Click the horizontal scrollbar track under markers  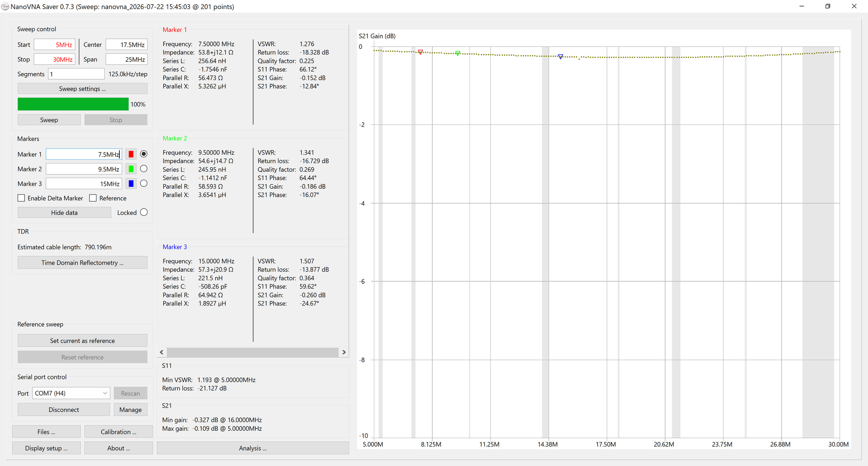[x=253, y=352]
